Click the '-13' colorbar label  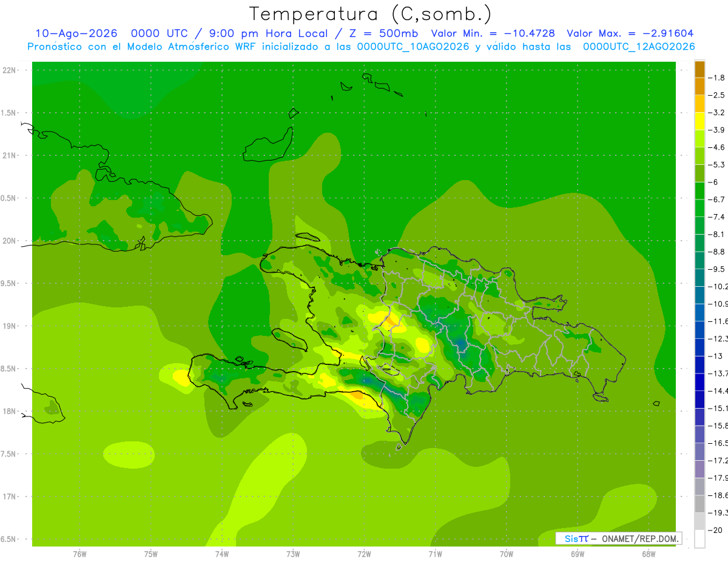click(x=715, y=356)
